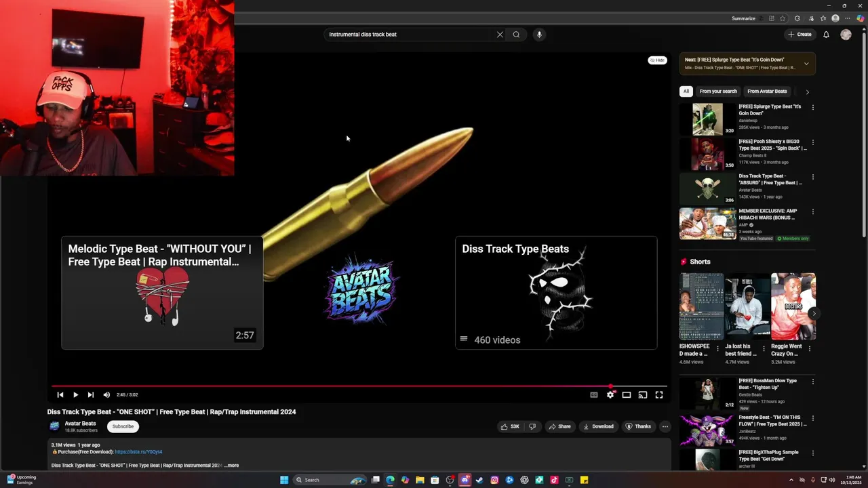Open options for AMP Hibachi Wars video
868x488 pixels.
pos(812,211)
